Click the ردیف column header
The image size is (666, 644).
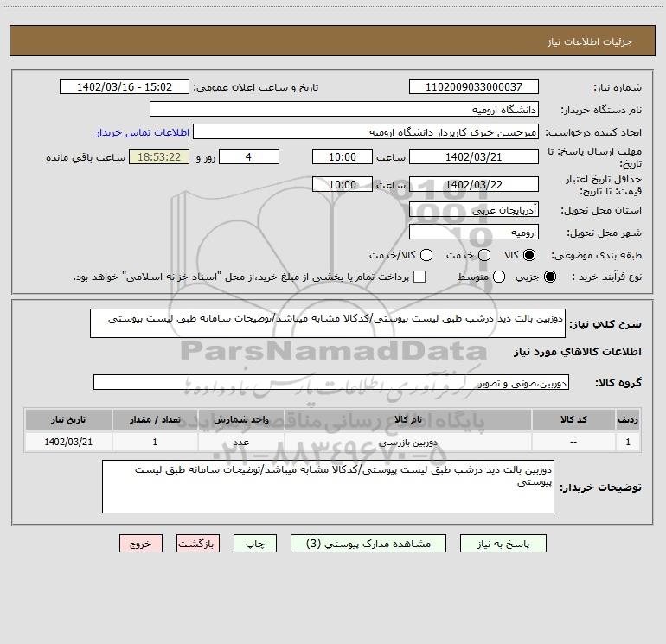[628, 419]
